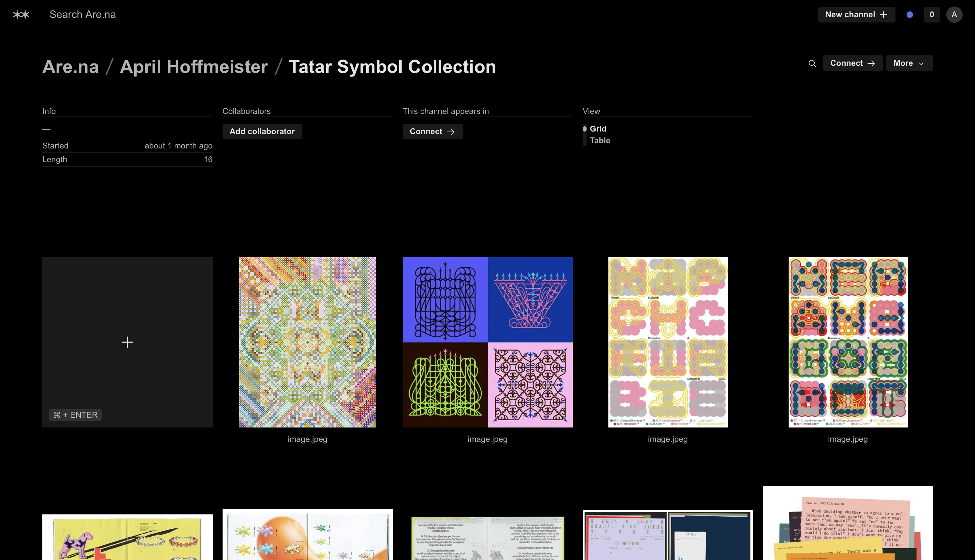Open the user avatar 'A' menu
Viewport: 975px width, 560px height.
pos(954,15)
